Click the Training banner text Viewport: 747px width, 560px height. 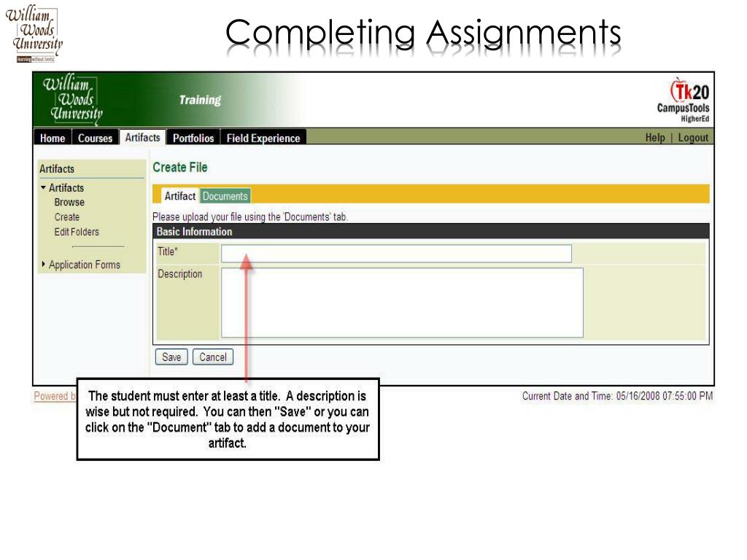pyautogui.click(x=200, y=100)
